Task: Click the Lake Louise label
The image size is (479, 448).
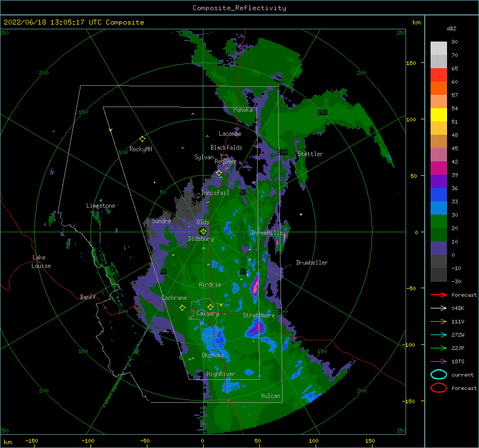Action: coord(41,262)
